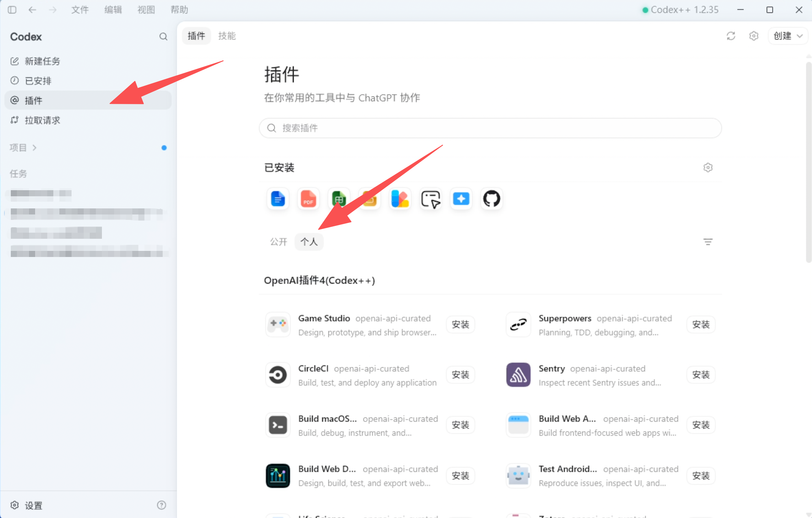The height and width of the screenshot is (518, 812).
Task: Click the Game Studio controller icon
Action: [x=278, y=324]
